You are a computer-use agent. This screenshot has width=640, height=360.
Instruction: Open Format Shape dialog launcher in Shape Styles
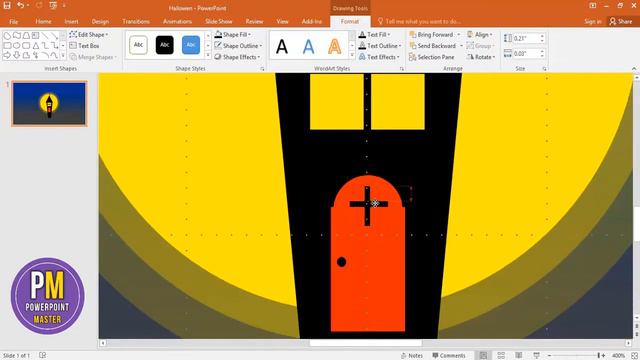coord(262,69)
